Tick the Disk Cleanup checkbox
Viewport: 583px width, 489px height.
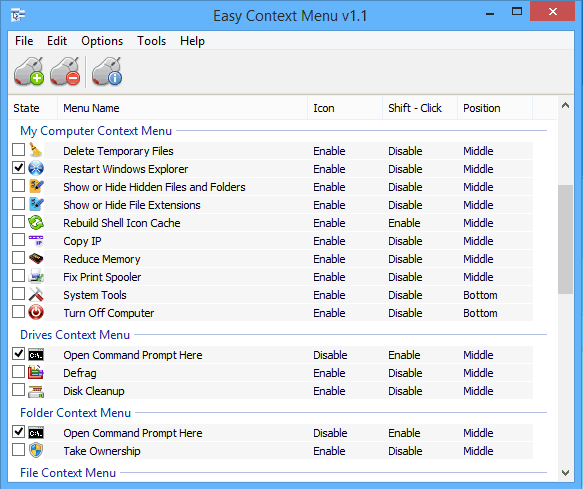coord(18,390)
